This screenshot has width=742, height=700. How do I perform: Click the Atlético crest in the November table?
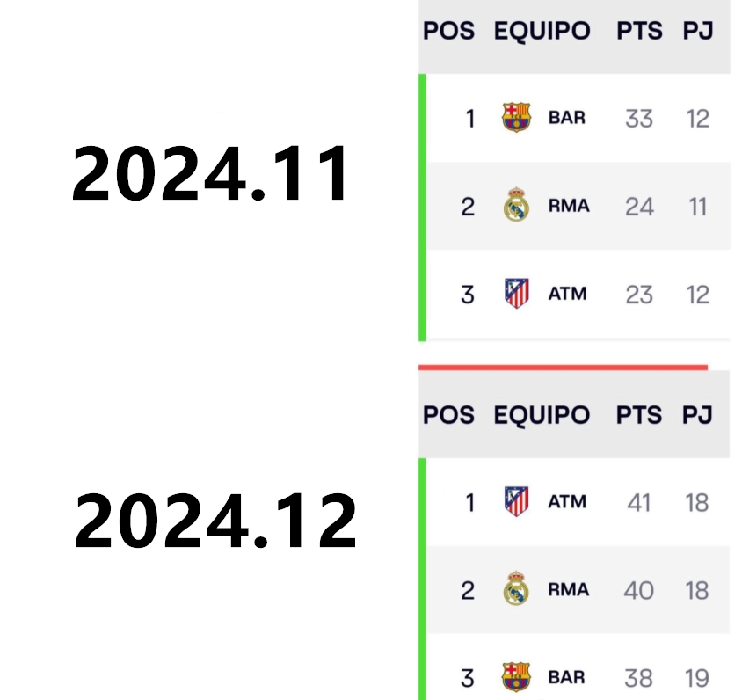coord(516,293)
